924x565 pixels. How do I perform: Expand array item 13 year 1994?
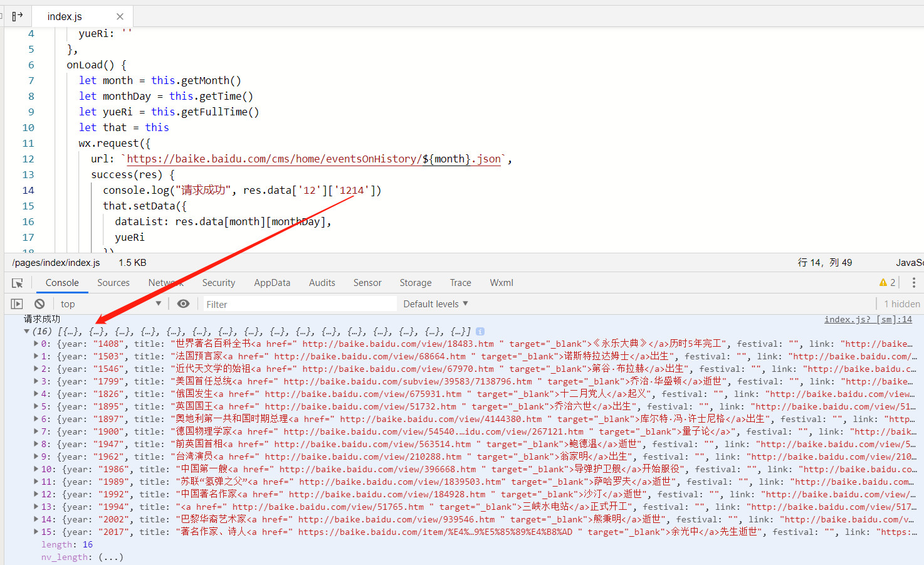click(36, 507)
